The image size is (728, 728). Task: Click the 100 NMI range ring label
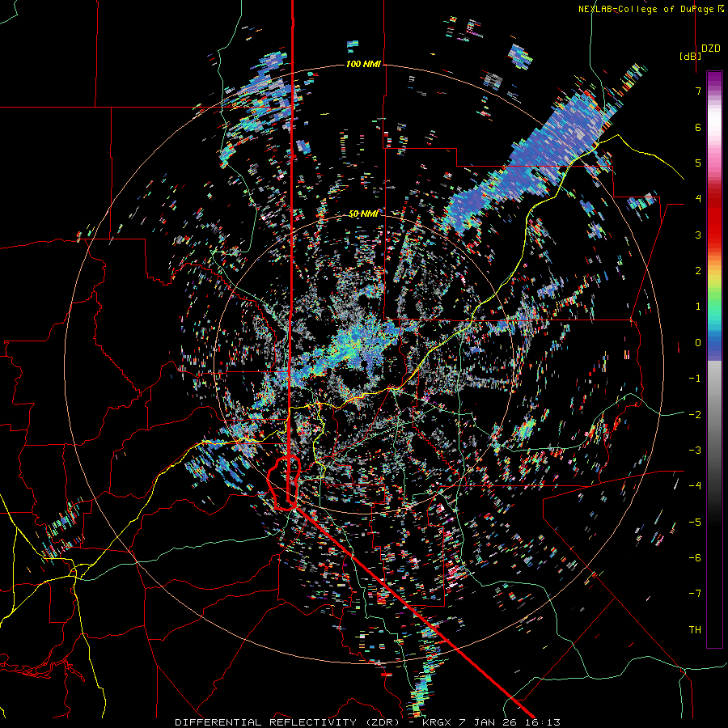click(363, 64)
